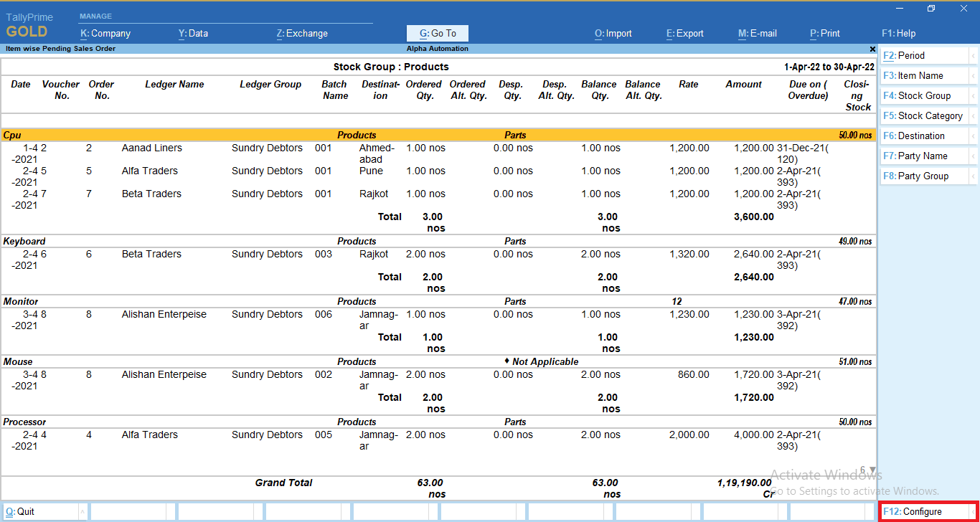Click E: Export in the top bar
The height and width of the screenshot is (522, 980).
[x=684, y=33]
